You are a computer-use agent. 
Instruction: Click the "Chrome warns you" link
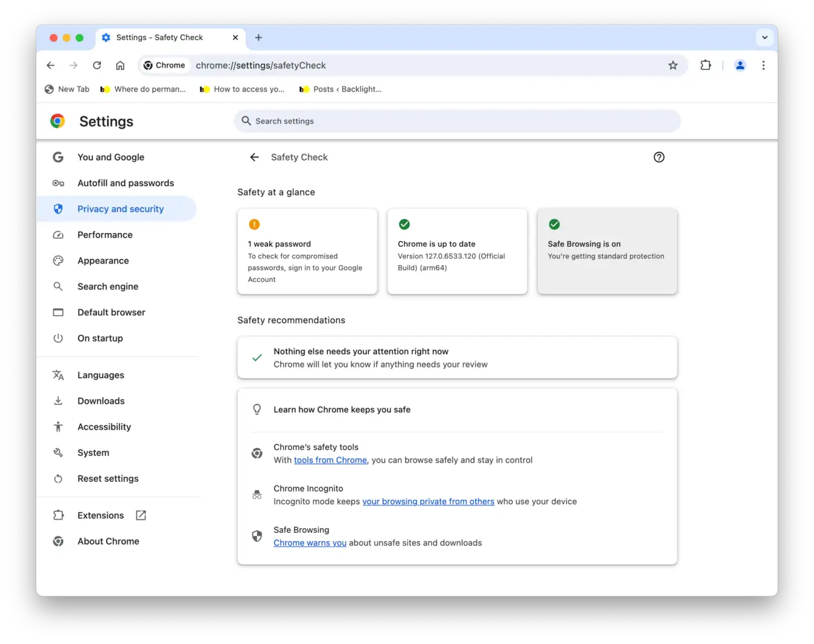(310, 543)
